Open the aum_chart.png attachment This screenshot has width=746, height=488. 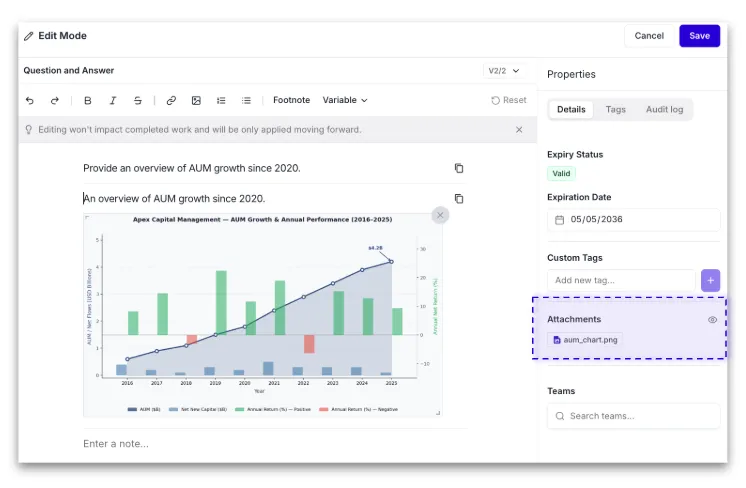585,340
